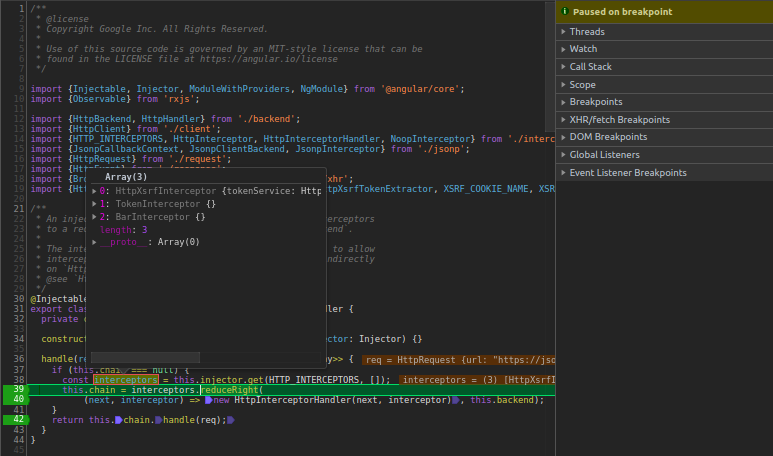Toggle the breakpoint on line 39
The height and width of the screenshot is (456, 773).
pyautogui.click(x=16, y=389)
